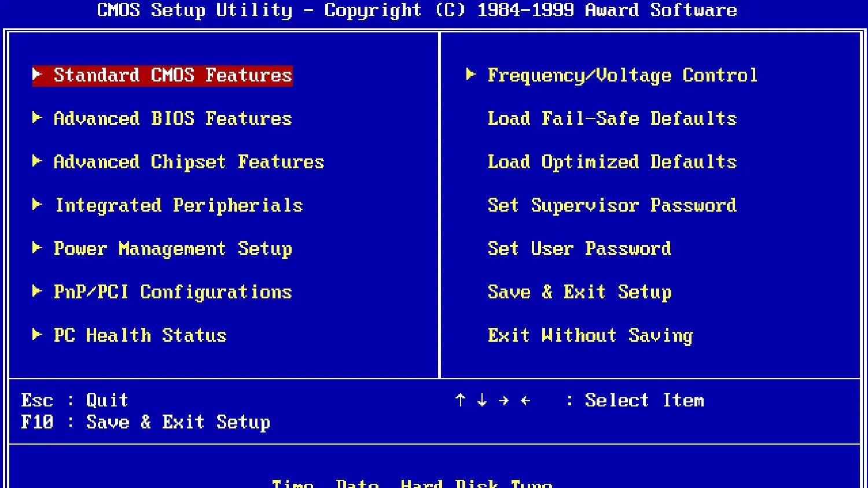Image resolution: width=868 pixels, height=488 pixels.
Task: Open PC Health Status menu
Action: click(140, 335)
